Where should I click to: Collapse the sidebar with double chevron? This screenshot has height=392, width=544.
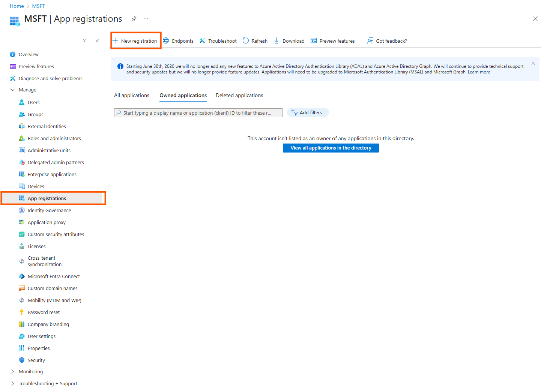point(97,41)
